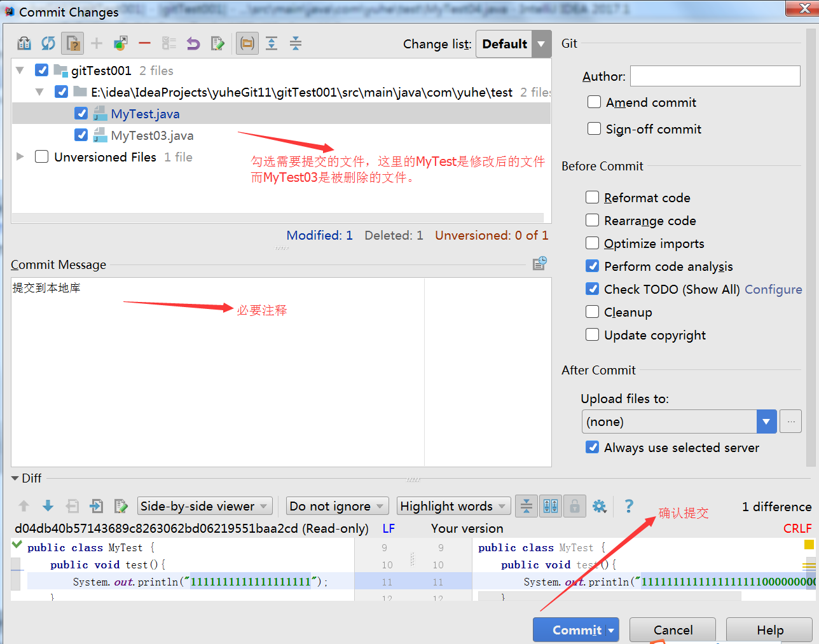This screenshot has height=644, width=819.
Task: Enable the Cleanup checkbox
Action: pyautogui.click(x=593, y=312)
